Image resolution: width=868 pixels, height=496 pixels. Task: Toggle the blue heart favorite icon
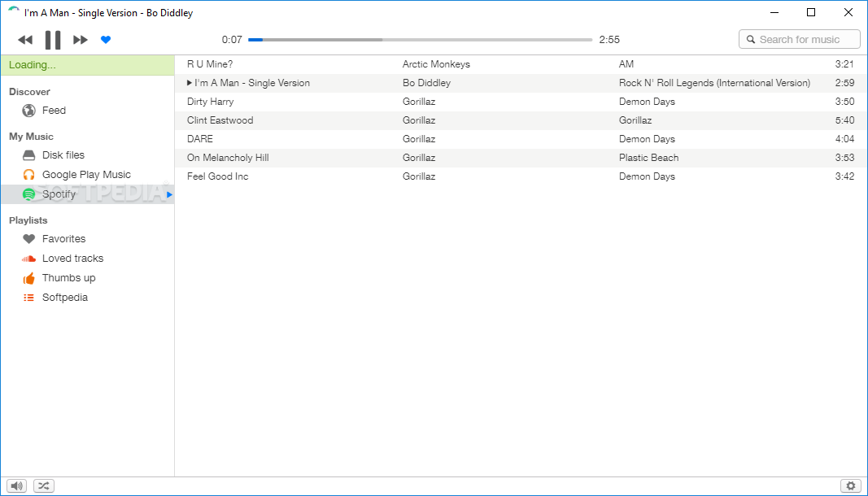[106, 40]
